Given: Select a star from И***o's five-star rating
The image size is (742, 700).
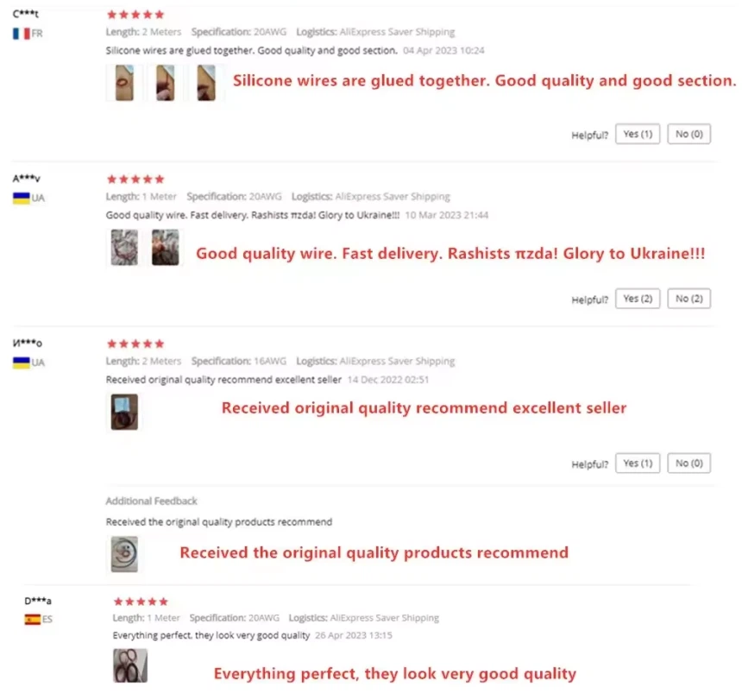Looking at the screenshot, I should [135, 344].
